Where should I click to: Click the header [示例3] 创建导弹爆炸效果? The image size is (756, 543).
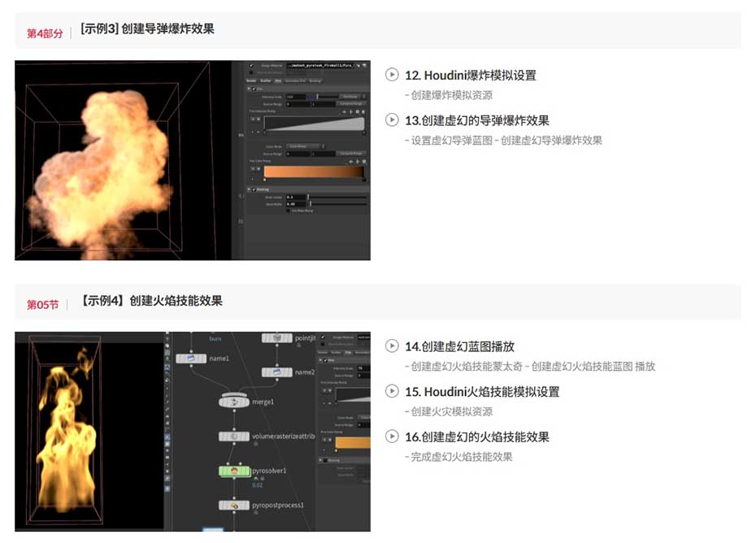(x=147, y=29)
